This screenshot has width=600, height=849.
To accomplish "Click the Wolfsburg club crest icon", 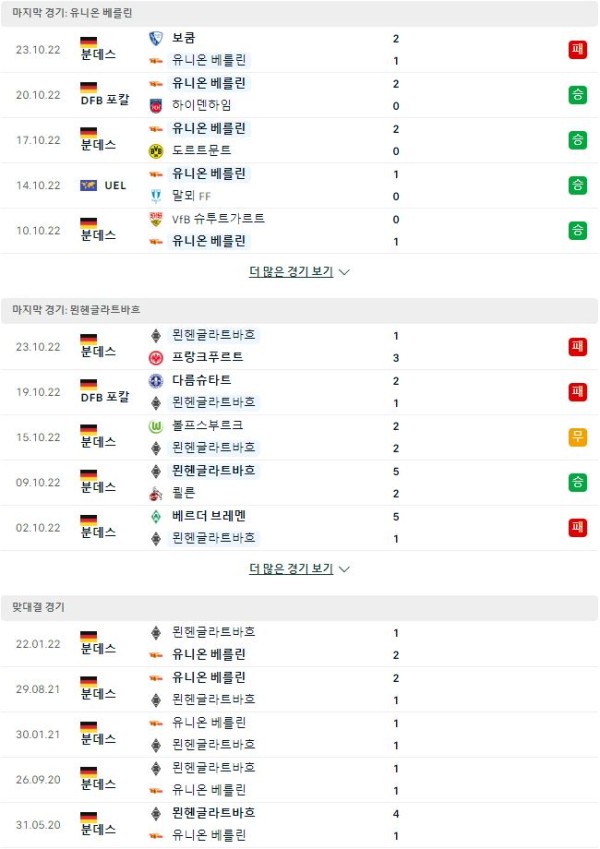I will 156,426.
